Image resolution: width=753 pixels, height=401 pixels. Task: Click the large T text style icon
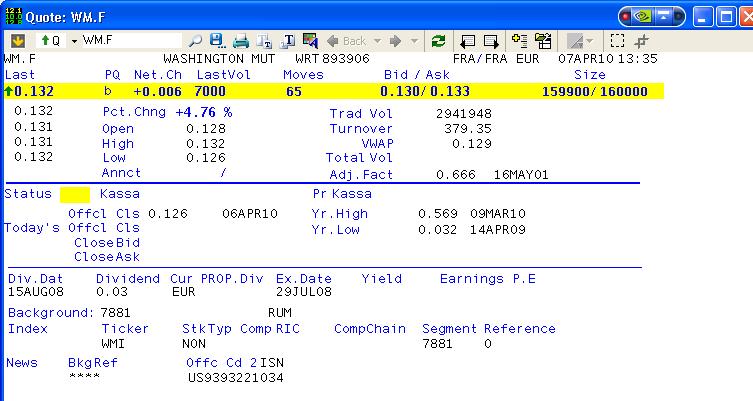(287, 41)
